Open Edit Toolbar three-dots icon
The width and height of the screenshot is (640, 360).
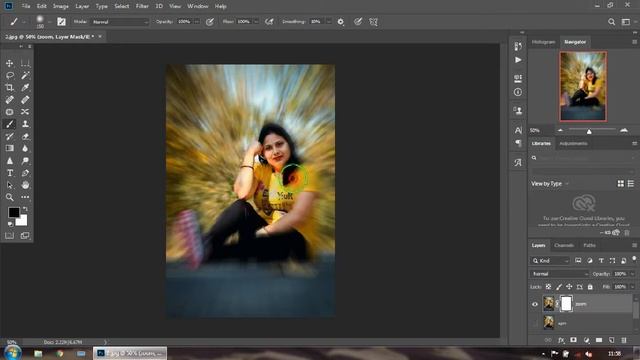coord(25,198)
